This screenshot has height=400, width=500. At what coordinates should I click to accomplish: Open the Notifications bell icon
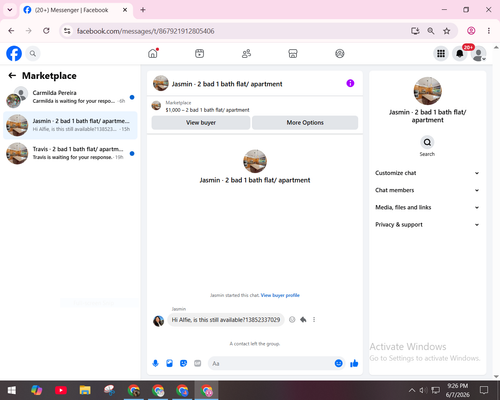click(460, 53)
